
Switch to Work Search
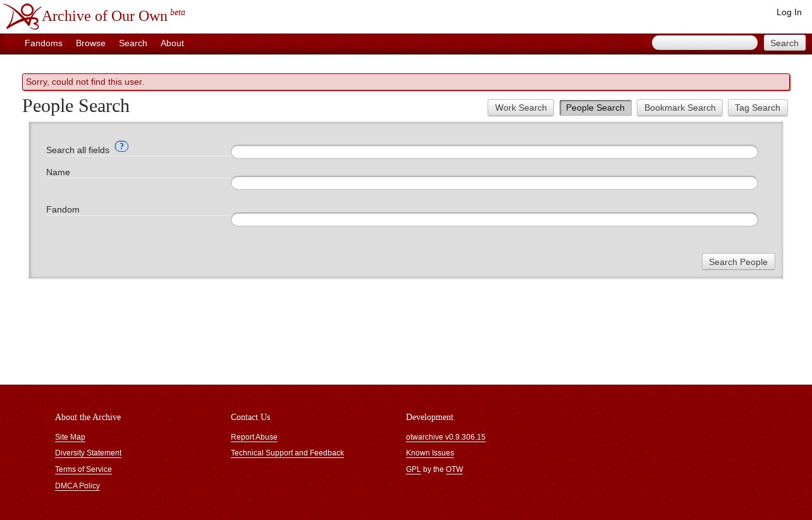click(520, 108)
